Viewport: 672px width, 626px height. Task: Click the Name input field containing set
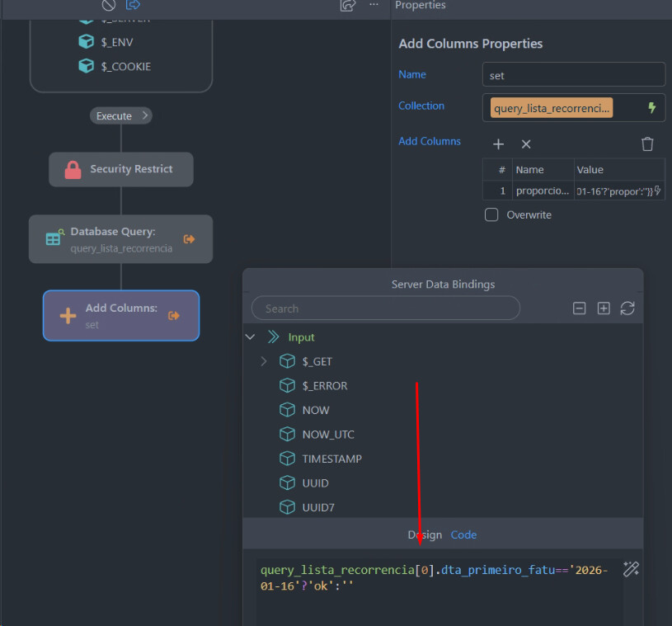573,75
